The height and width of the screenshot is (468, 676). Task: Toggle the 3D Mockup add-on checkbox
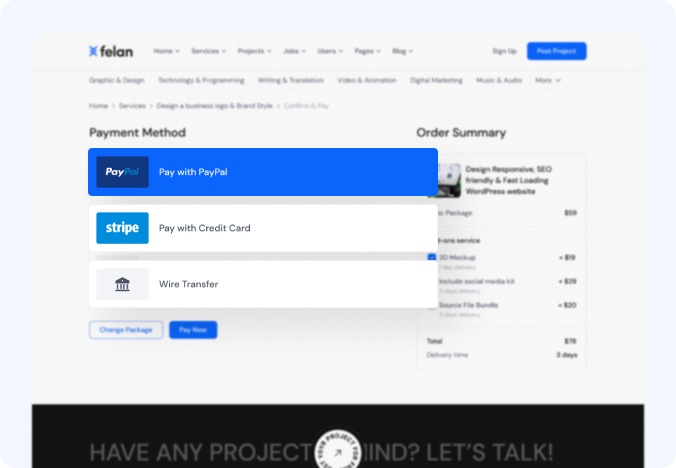(432, 257)
